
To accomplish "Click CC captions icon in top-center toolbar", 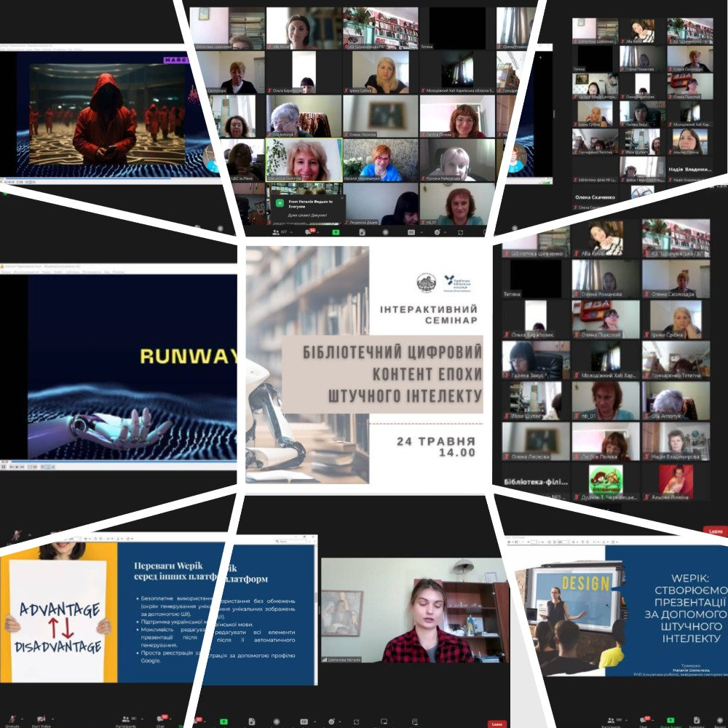I will tap(411, 232).
